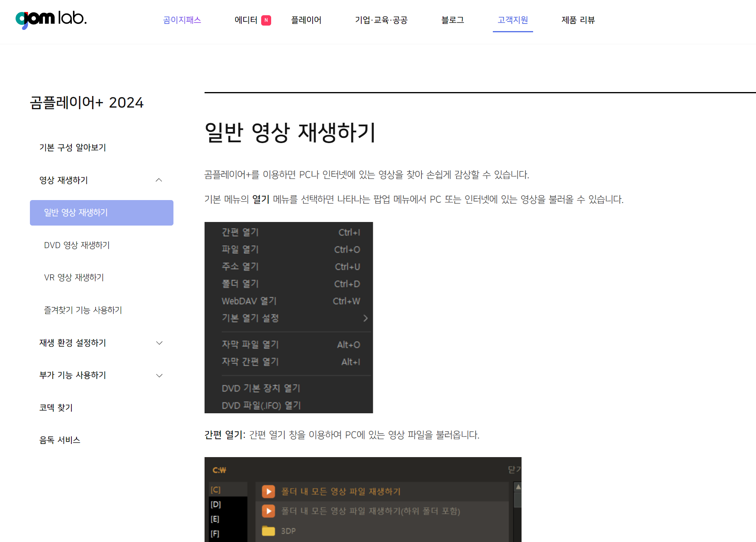Expand the 부가 기능 사용하기 chevron
The image size is (756, 542).
tap(159, 375)
